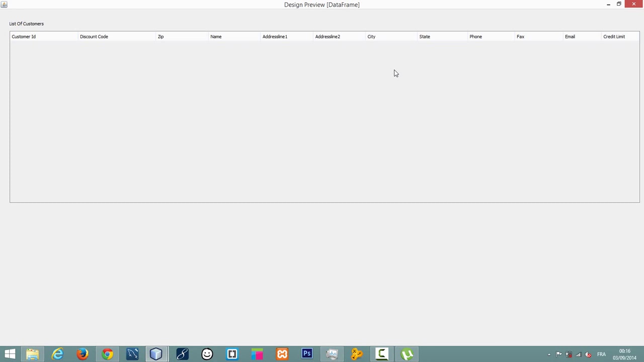The height and width of the screenshot is (362, 644).
Task: Select the City column header
Action: pyautogui.click(x=391, y=37)
